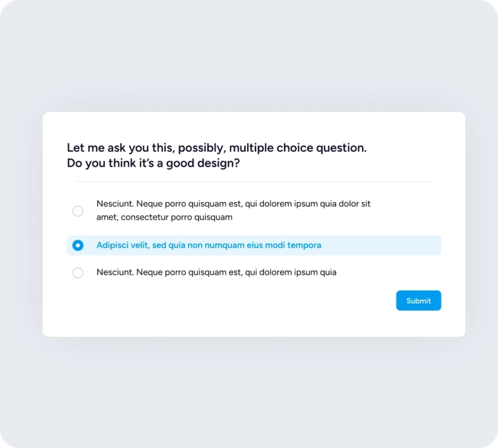
Task: Pick the short single-line 'Nesciunt' answer text
Action: (216, 273)
